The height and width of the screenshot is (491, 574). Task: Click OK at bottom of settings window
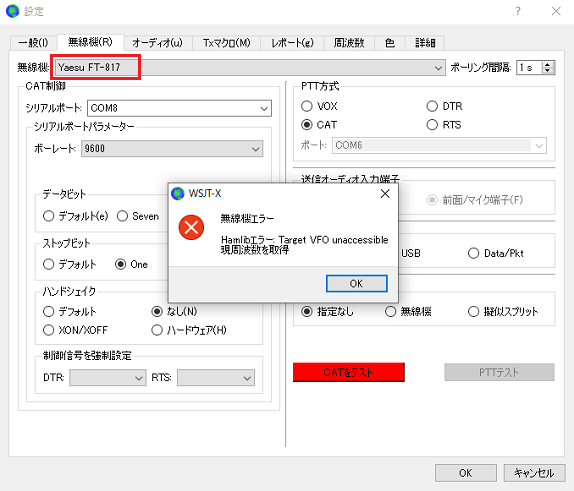pos(466,473)
